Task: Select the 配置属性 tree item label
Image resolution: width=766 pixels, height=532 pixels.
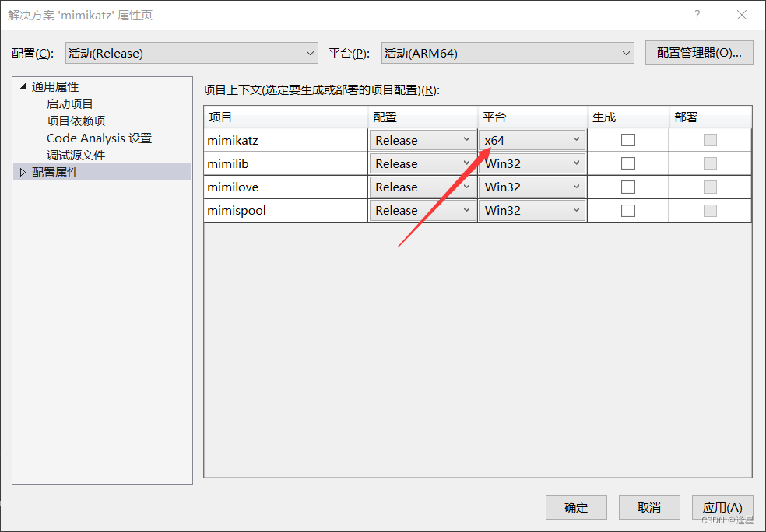Action: pyautogui.click(x=55, y=173)
